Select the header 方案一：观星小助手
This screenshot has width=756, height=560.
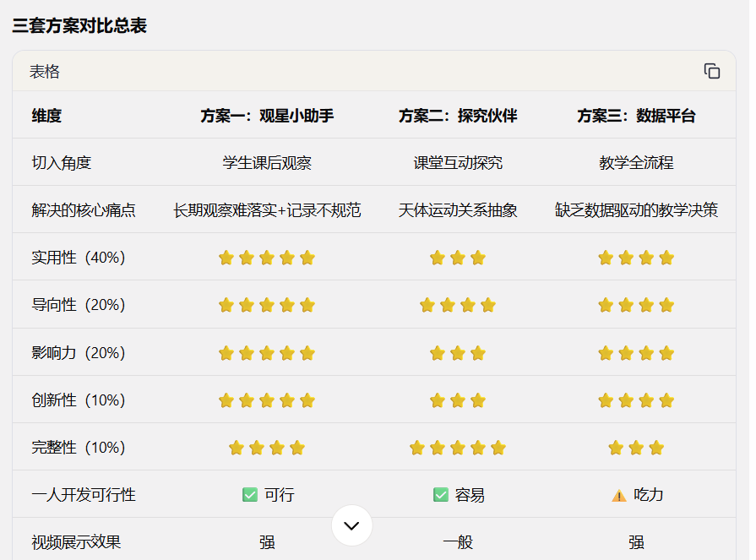click(x=267, y=116)
